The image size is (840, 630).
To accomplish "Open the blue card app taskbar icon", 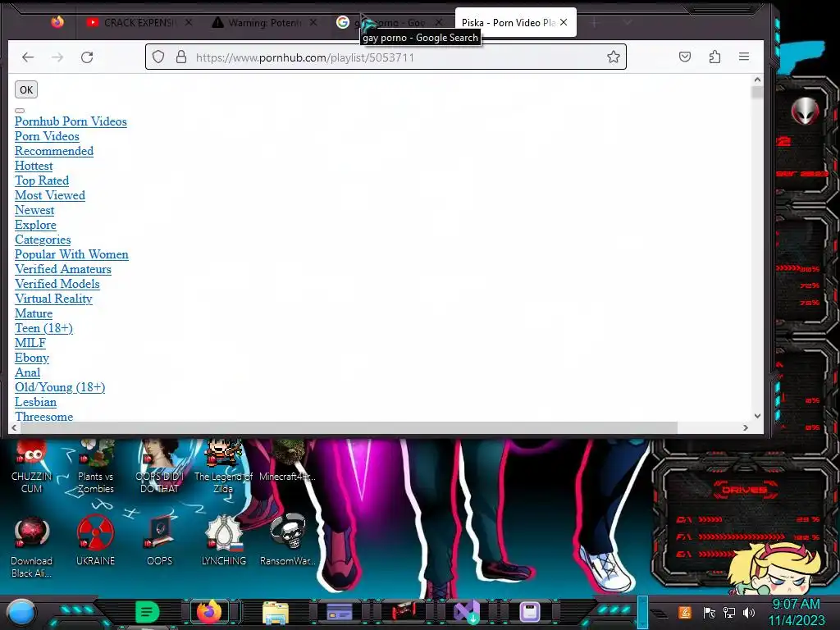I will point(339,612).
